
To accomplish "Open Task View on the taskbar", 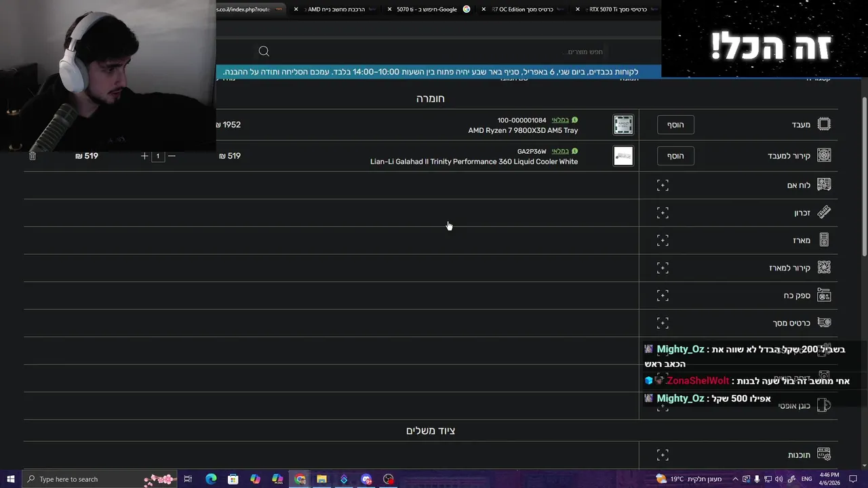I will pos(188,479).
